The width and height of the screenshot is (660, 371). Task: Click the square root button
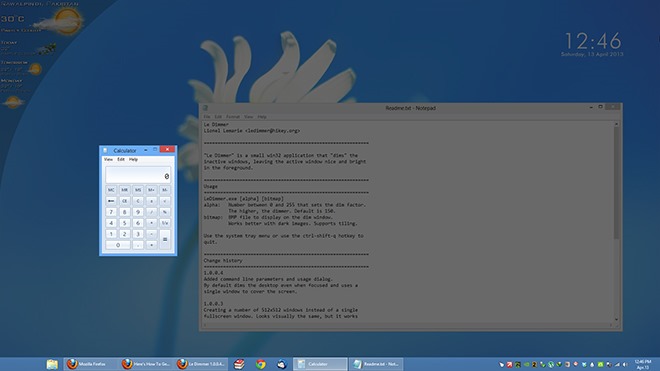165,201
